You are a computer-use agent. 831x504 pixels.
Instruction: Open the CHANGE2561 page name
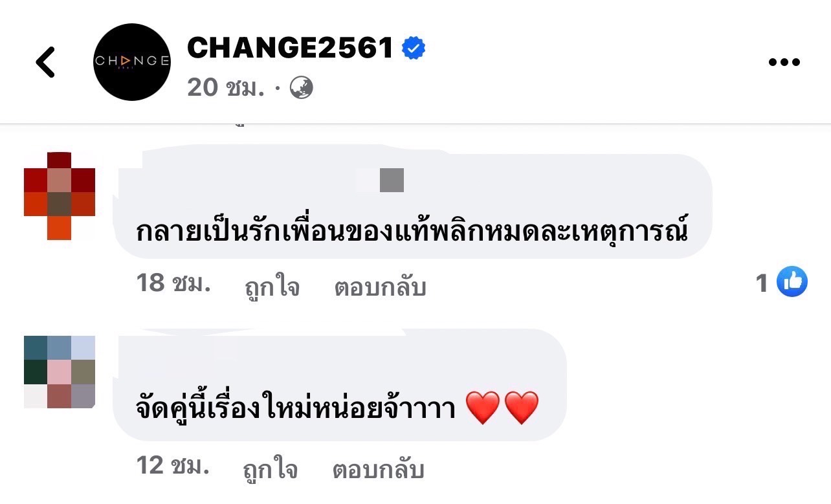pyautogui.click(x=290, y=48)
